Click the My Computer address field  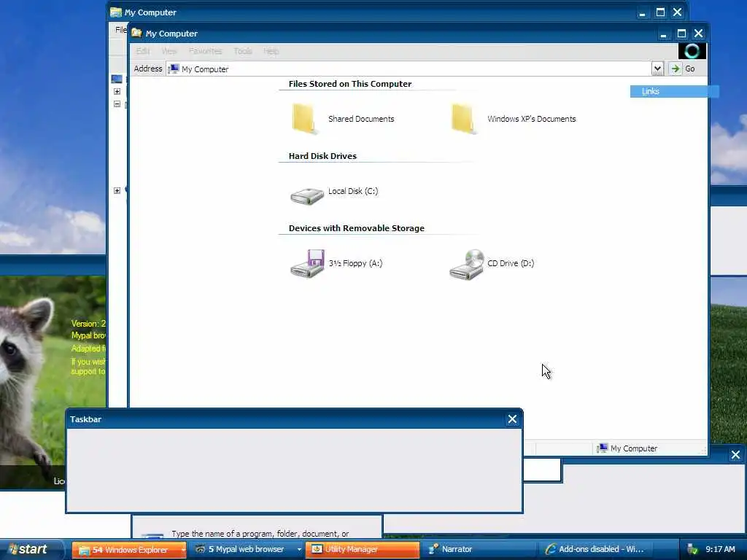click(x=410, y=69)
